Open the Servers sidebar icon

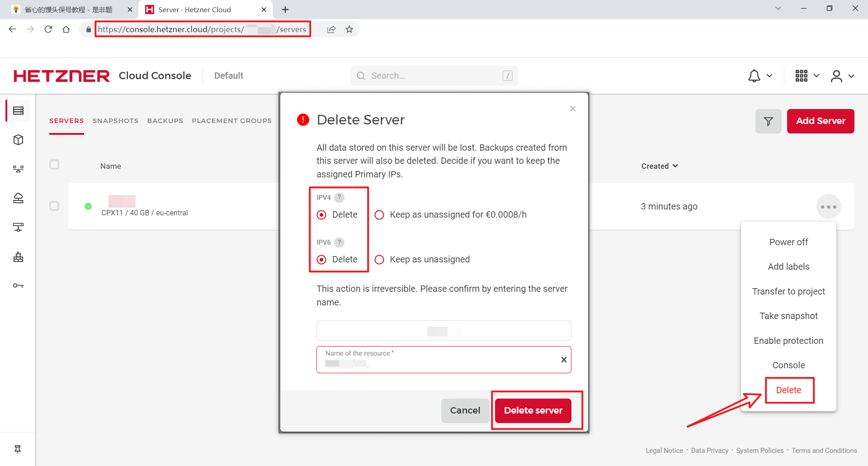click(x=19, y=111)
